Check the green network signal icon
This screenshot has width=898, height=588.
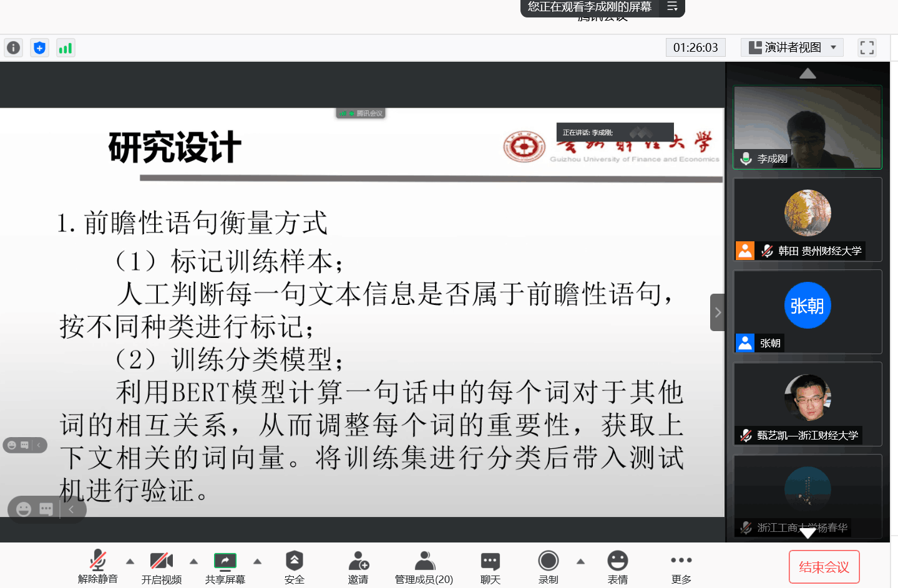[66, 48]
